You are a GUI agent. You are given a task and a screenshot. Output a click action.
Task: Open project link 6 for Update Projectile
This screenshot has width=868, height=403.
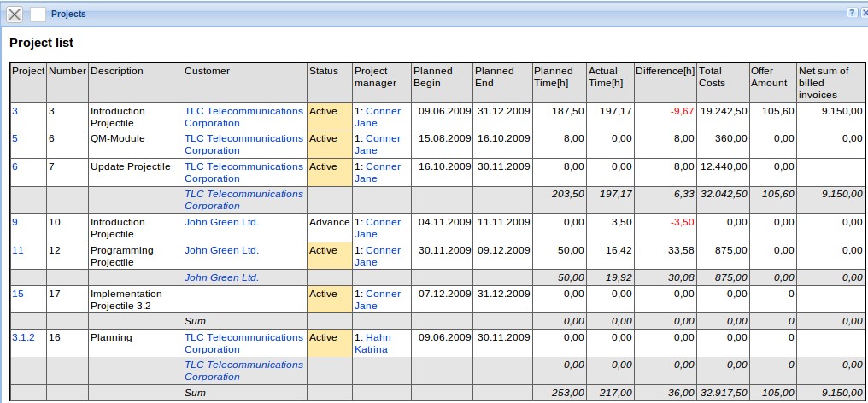coord(15,166)
